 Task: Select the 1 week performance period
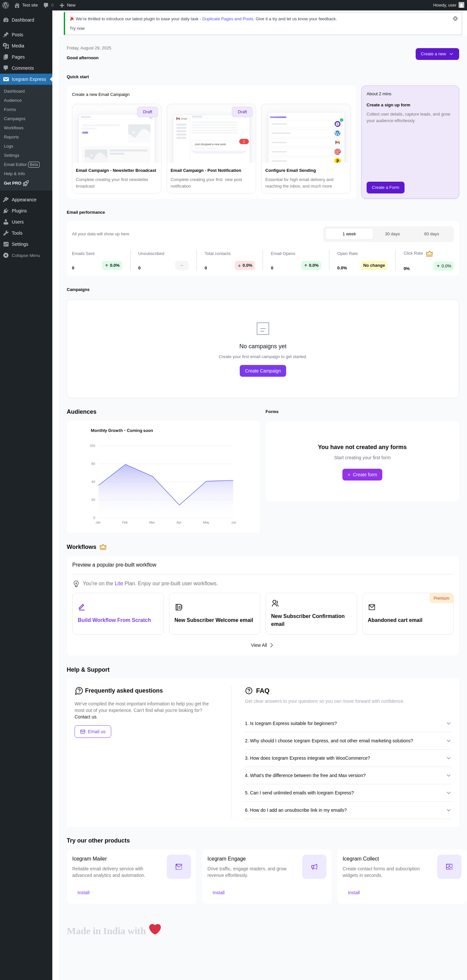pyautogui.click(x=349, y=234)
